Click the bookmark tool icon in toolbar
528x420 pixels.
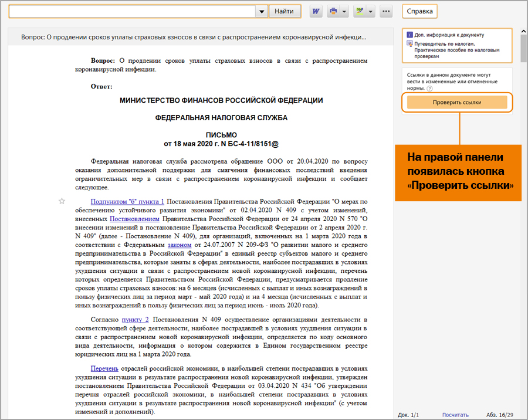360,11
